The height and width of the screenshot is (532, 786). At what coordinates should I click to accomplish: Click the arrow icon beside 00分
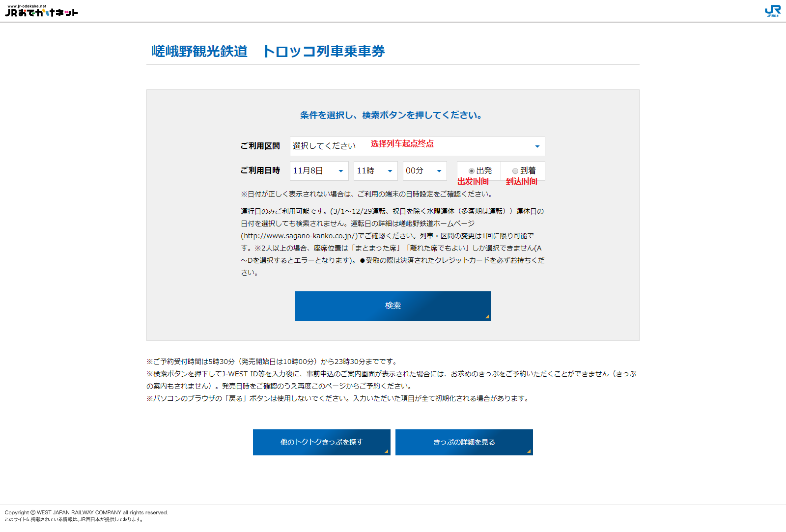point(439,171)
